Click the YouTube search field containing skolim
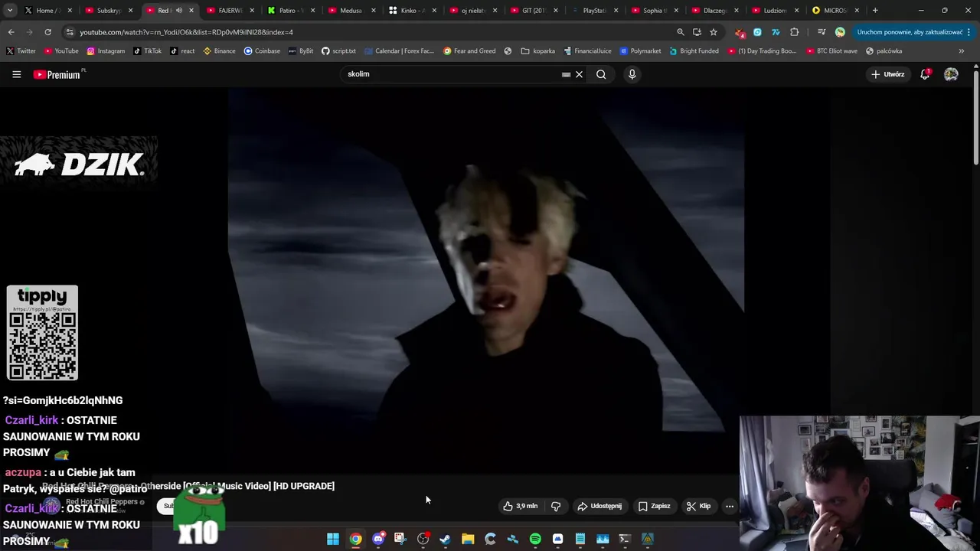Viewport: 980px width, 551px height. [452, 74]
